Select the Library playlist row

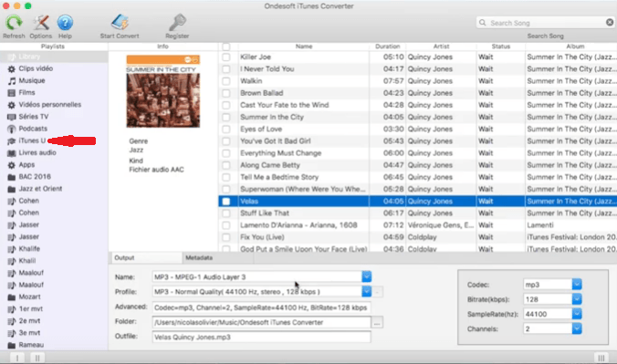(54, 57)
